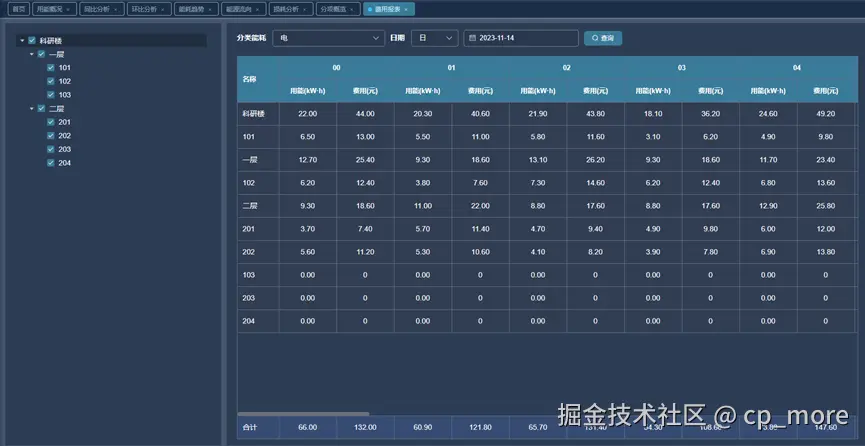The height and width of the screenshot is (446, 865).
Task: Click the hour 03 column header
Action: 682,68
